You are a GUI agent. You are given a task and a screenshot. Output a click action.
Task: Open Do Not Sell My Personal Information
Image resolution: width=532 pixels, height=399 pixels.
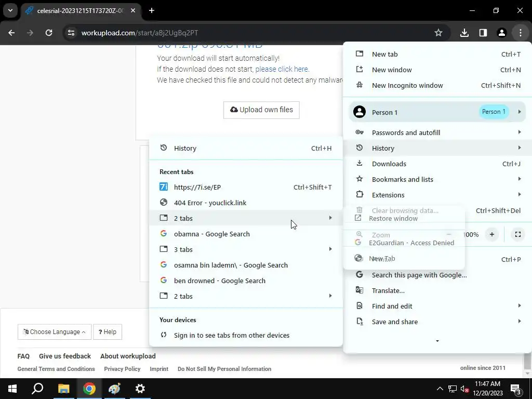coord(224,369)
